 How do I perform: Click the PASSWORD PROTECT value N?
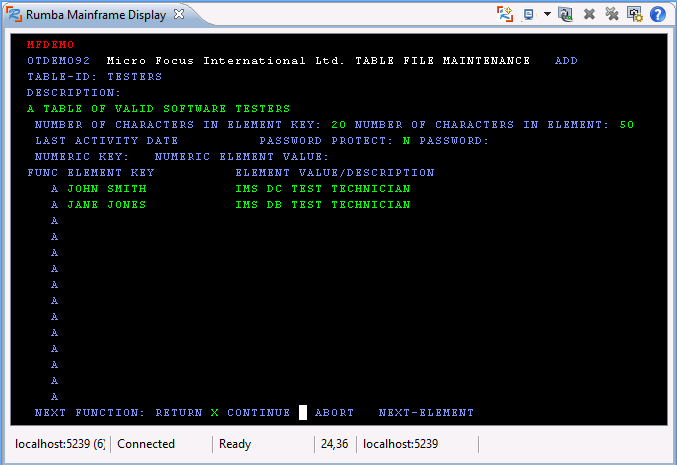[406, 141]
